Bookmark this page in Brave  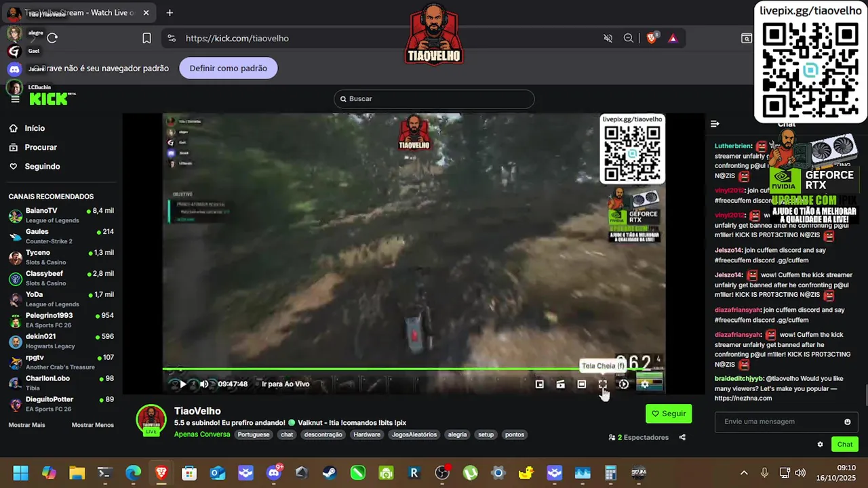point(146,39)
